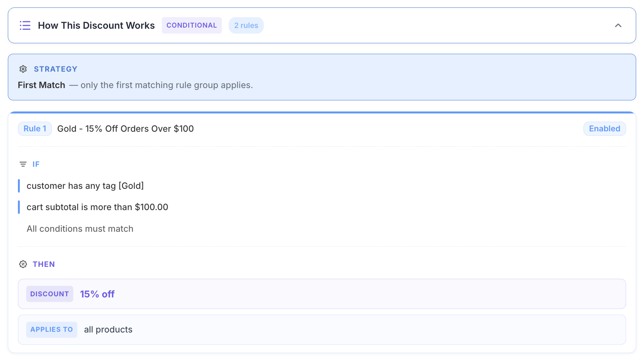The height and width of the screenshot is (359, 644).
Task: Click the DISCOUNT label tag
Action: (x=49, y=294)
